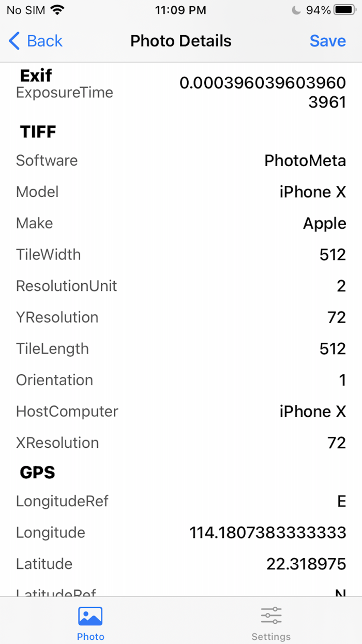Open Settings via the sliders icon

(x=271, y=616)
